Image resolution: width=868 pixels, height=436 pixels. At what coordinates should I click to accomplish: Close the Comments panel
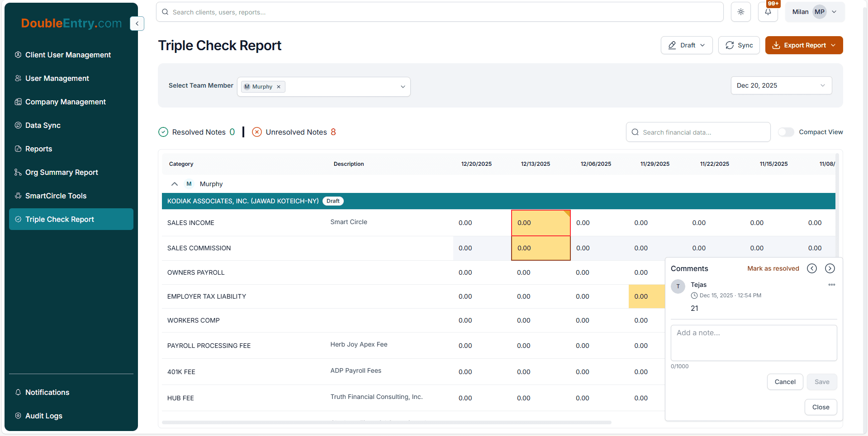(820, 407)
